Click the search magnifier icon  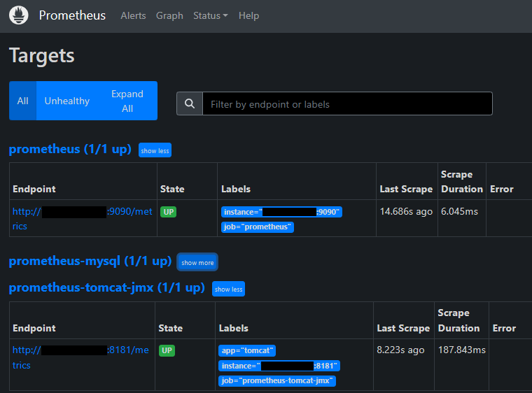(x=190, y=103)
